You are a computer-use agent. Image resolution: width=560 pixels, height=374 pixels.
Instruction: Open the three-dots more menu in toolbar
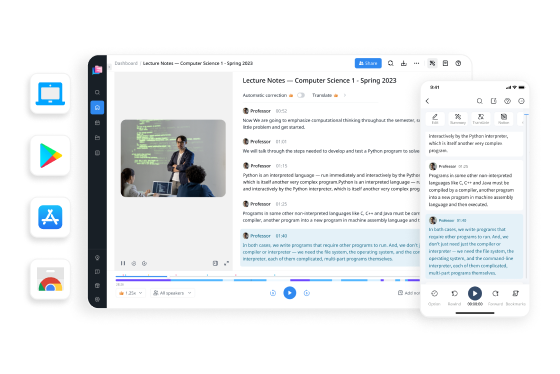pos(416,63)
